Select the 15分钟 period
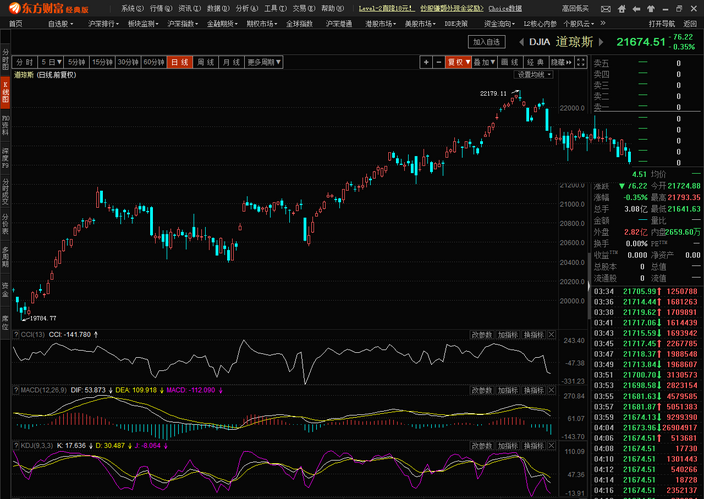 pyautogui.click(x=102, y=62)
